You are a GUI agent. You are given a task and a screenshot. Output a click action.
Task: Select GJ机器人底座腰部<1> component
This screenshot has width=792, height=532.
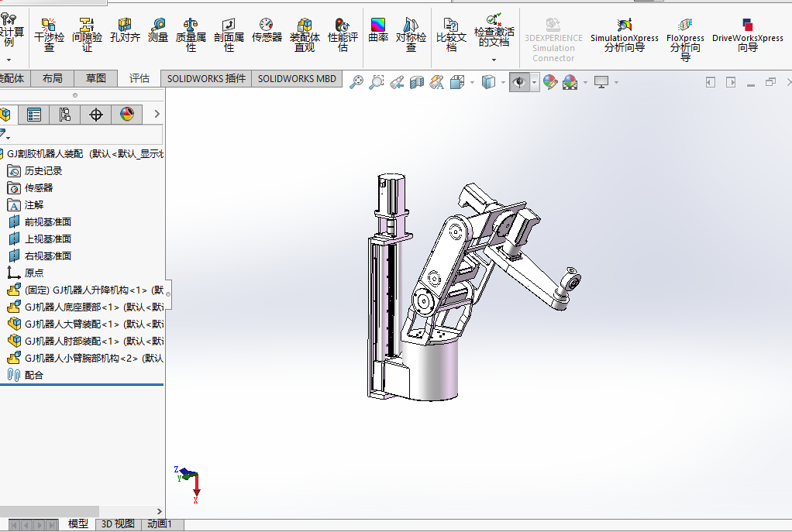85,307
